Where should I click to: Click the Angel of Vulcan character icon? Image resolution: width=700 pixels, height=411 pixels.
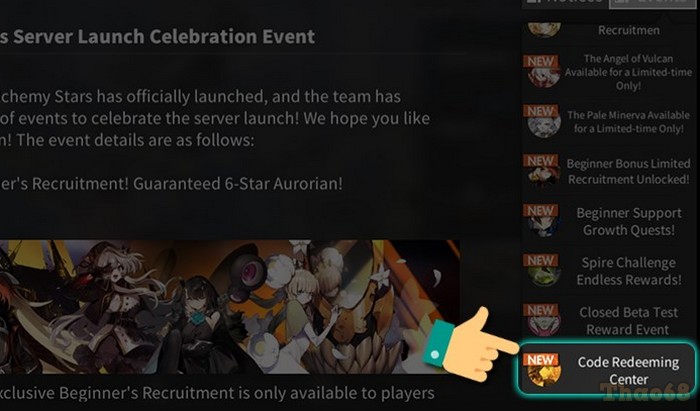(x=544, y=72)
